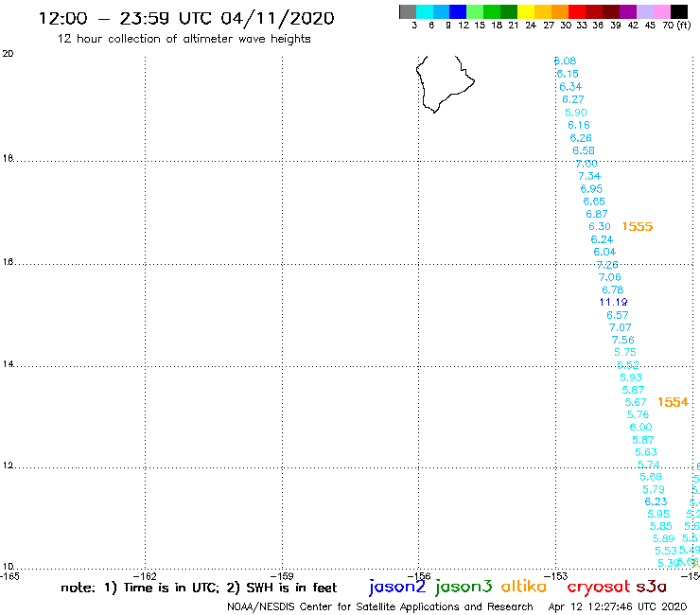Select the cyan swatch above label 6

coord(425,11)
